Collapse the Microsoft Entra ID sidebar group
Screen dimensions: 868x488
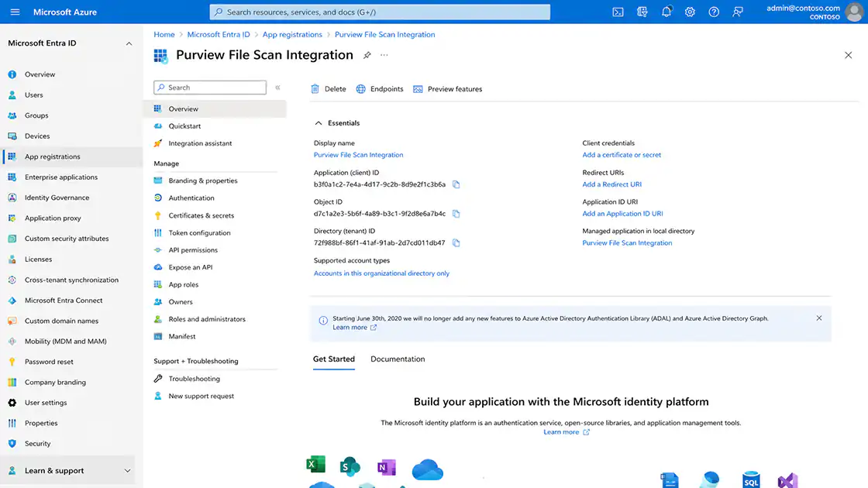pos(129,43)
